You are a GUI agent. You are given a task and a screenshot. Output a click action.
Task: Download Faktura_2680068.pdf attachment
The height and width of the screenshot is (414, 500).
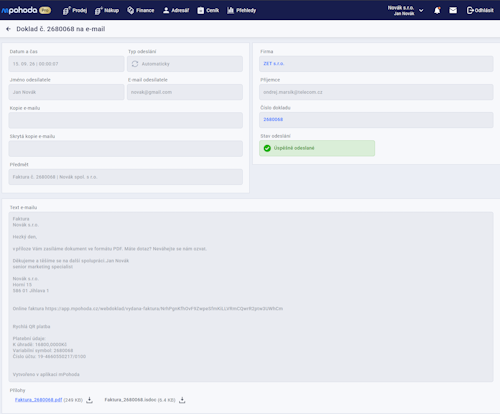click(89, 400)
